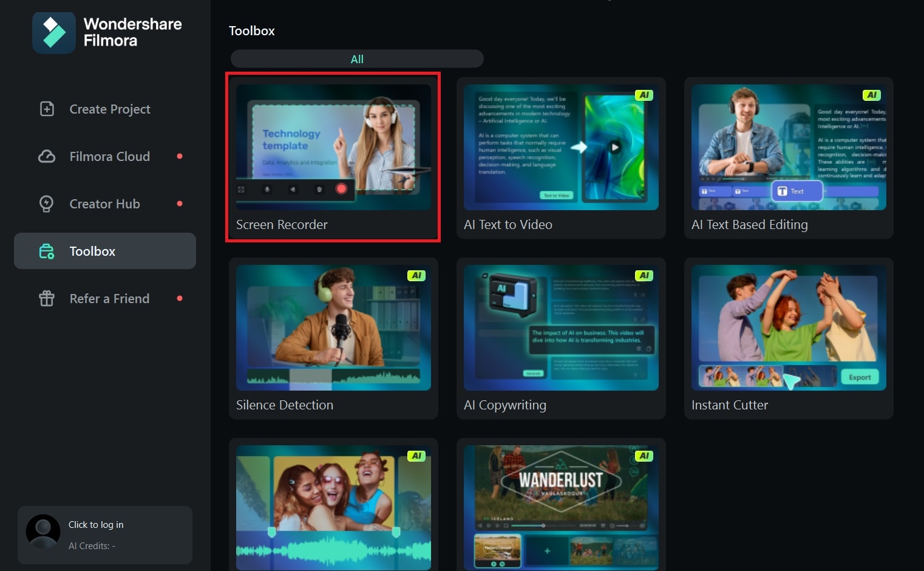Click the Silence Detection label
924x571 pixels.
coord(285,405)
